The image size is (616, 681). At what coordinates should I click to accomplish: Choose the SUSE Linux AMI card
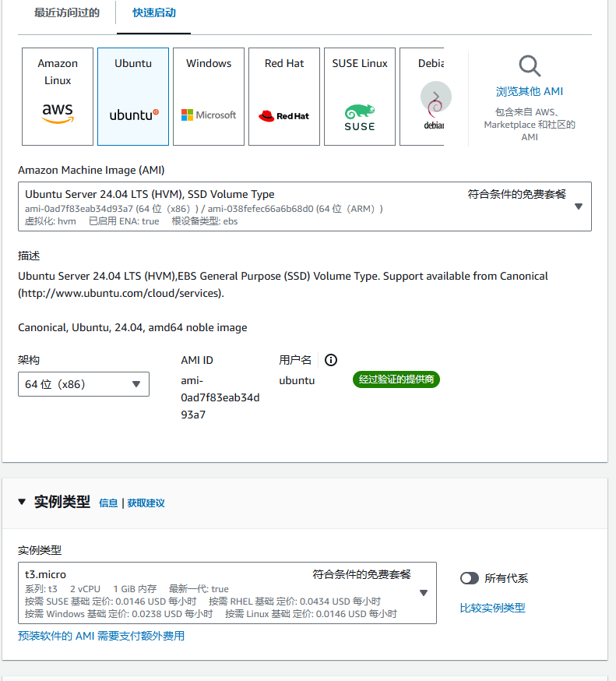360,97
